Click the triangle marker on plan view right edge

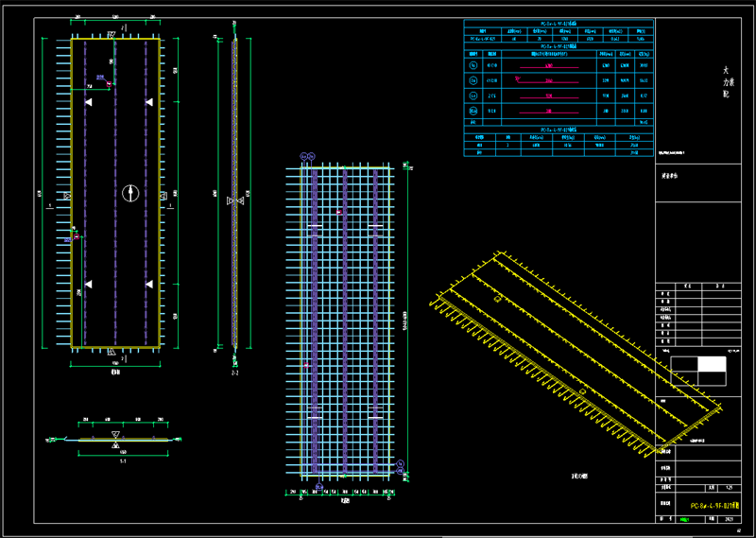163,196
